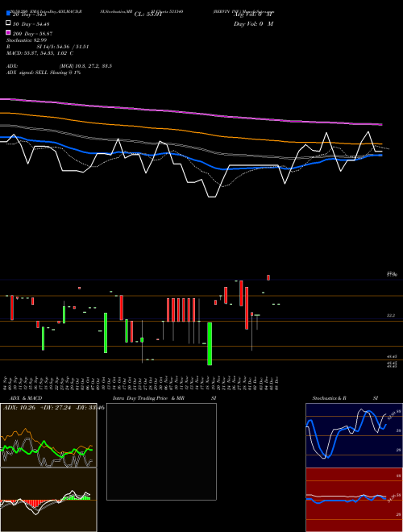The image size is (403, 532).
Task: Click the 'ADX signal: SELL Slowing @ 1%' text
Action: (44, 73)
